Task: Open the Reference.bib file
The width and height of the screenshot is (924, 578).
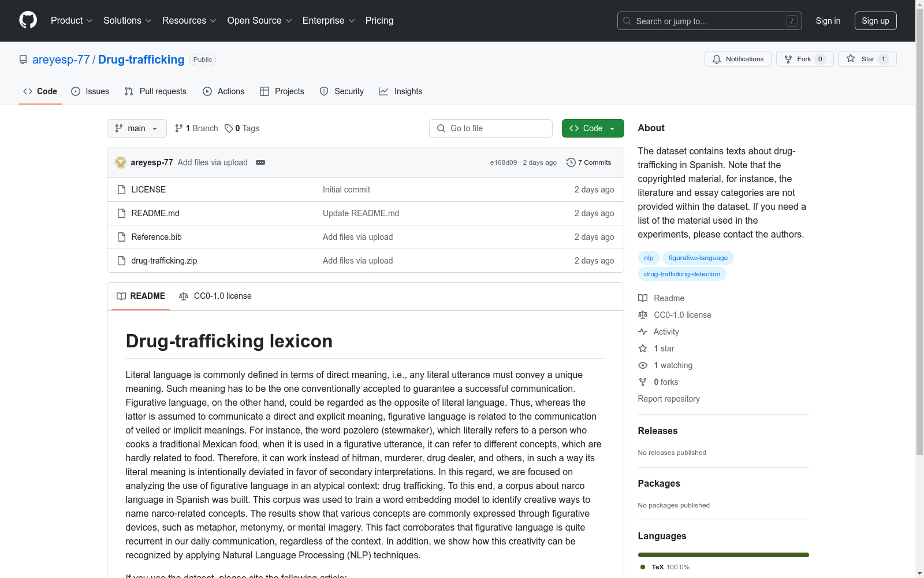Action: [157, 237]
